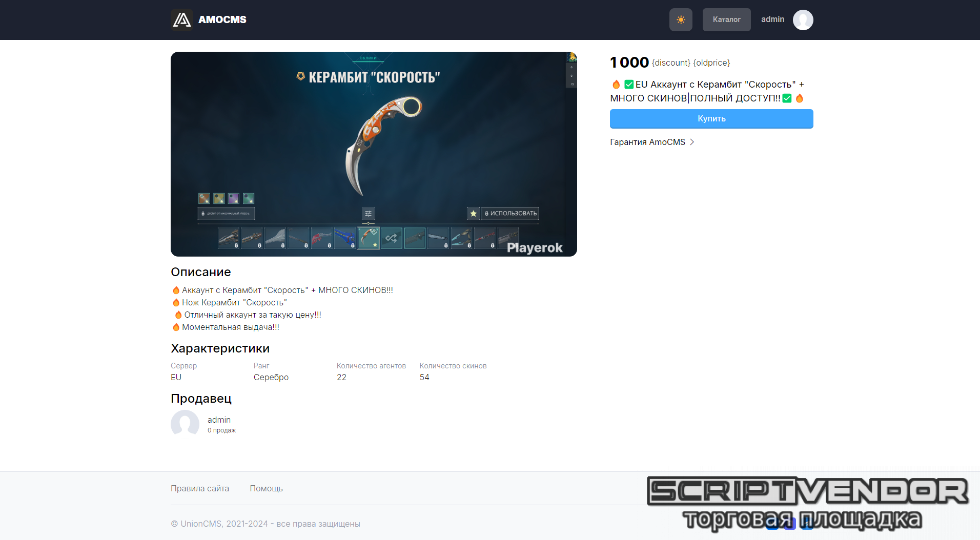Select the agents count 22

click(x=341, y=377)
